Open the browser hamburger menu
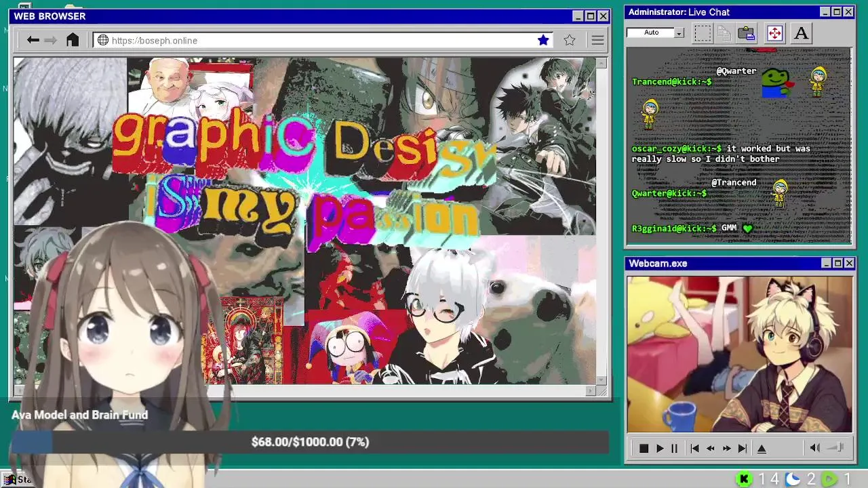Viewport: 868px width, 488px height. tap(597, 41)
